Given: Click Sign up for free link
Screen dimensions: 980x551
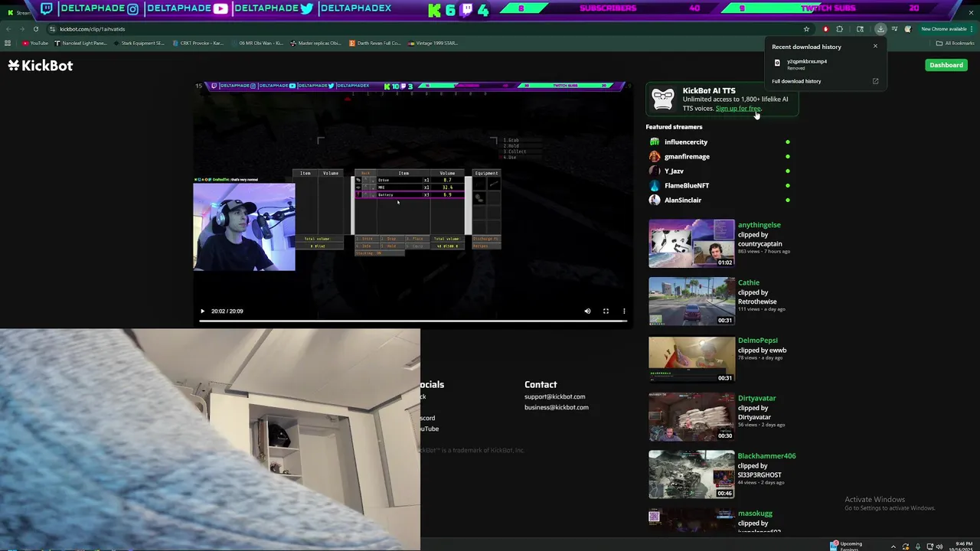Looking at the screenshot, I should click(x=738, y=109).
